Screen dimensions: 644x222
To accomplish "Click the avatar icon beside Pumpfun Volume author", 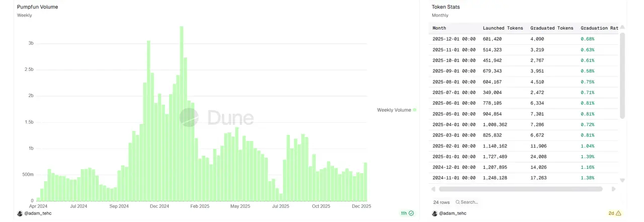I will point(20,213).
